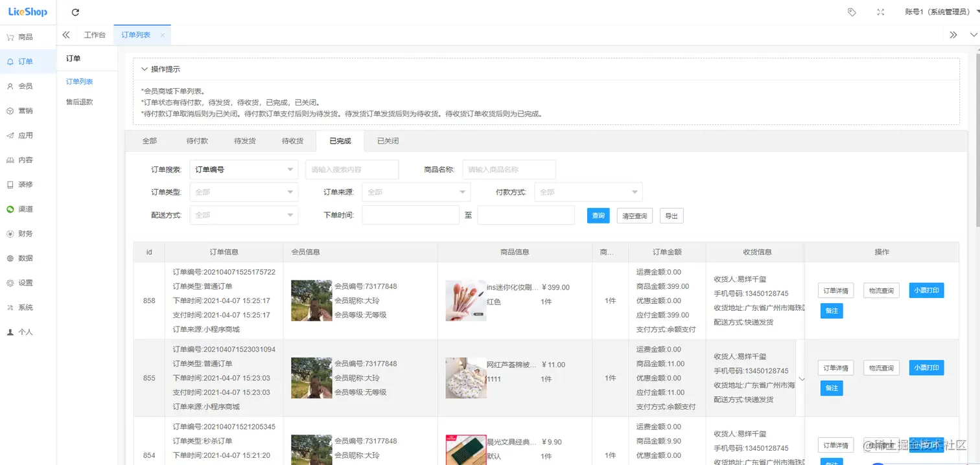
Task: Open 会员 in the sidebar
Action: pyautogui.click(x=28, y=86)
